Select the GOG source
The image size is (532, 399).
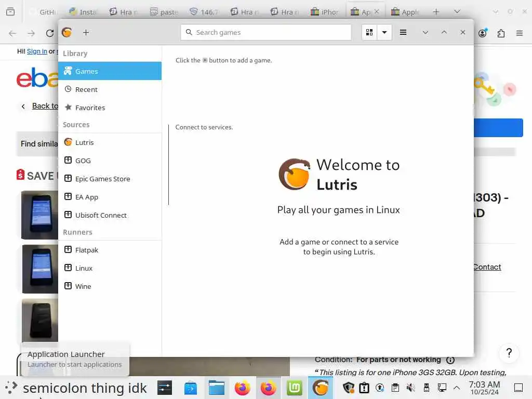coord(110,161)
